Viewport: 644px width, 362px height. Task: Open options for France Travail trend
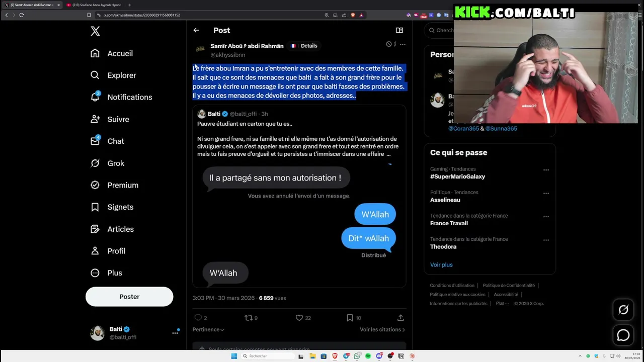pyautogui.click(x=546, y=217)
